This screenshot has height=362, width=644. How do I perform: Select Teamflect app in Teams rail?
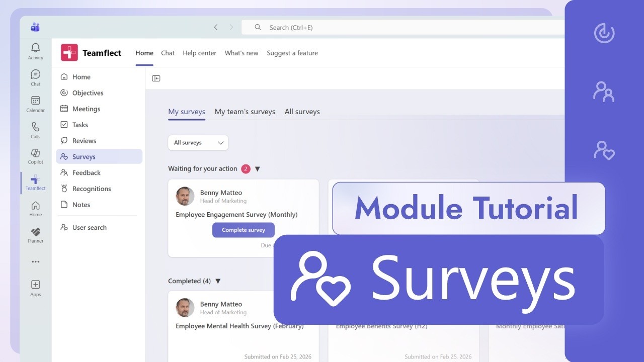pos(35,183)
